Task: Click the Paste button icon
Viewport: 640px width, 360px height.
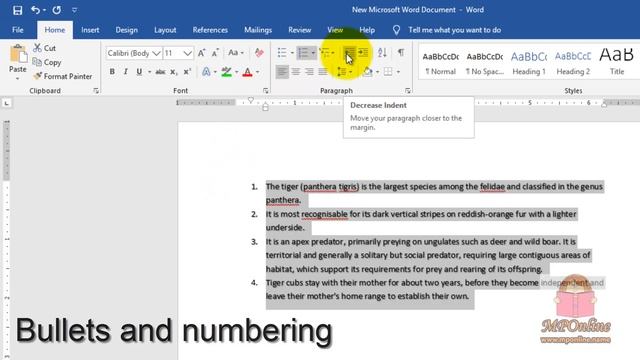Action: (x=18, y=53)
